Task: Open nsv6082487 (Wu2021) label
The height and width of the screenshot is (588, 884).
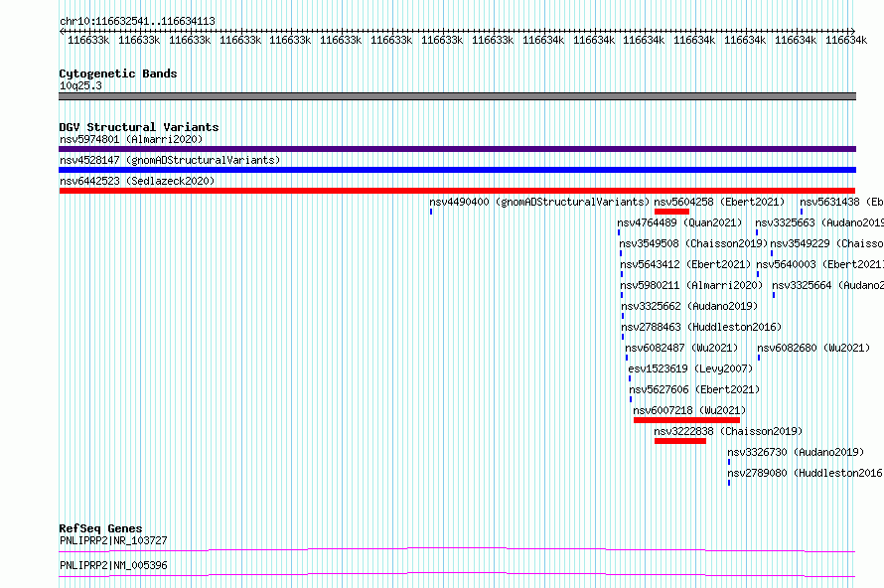Action: pos(681,348)
